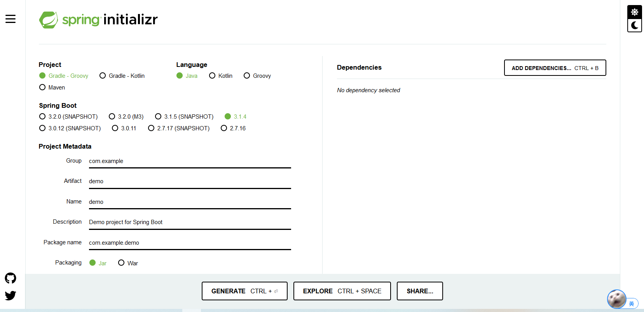644x312 pixels.
Task: Click the Project Metadata heading
Action: [65, 146]
